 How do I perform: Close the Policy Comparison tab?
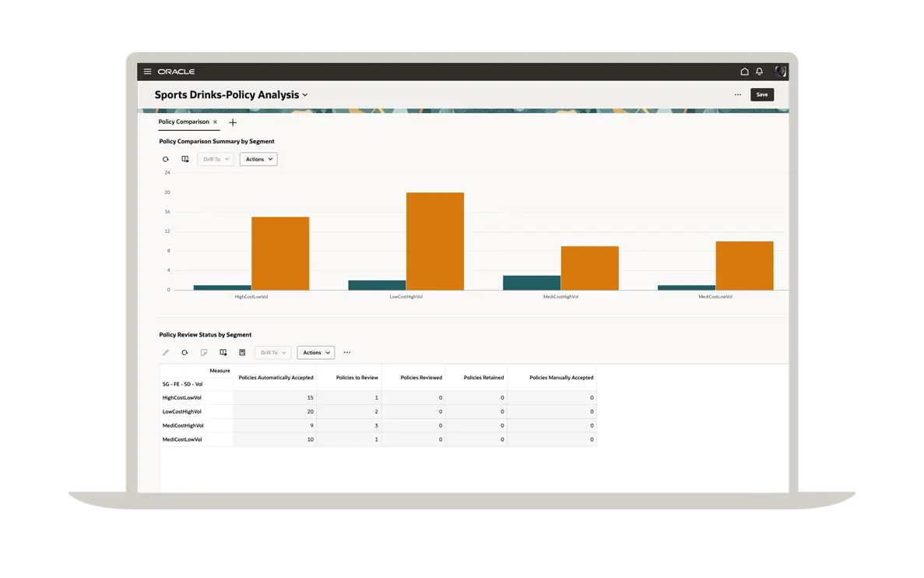(216, 122)
